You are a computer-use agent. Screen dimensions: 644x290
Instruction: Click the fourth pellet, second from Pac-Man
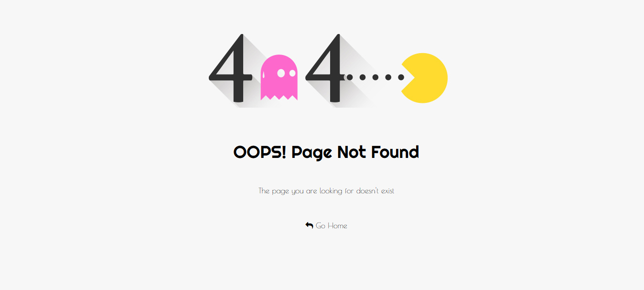[x=388, y=77]
